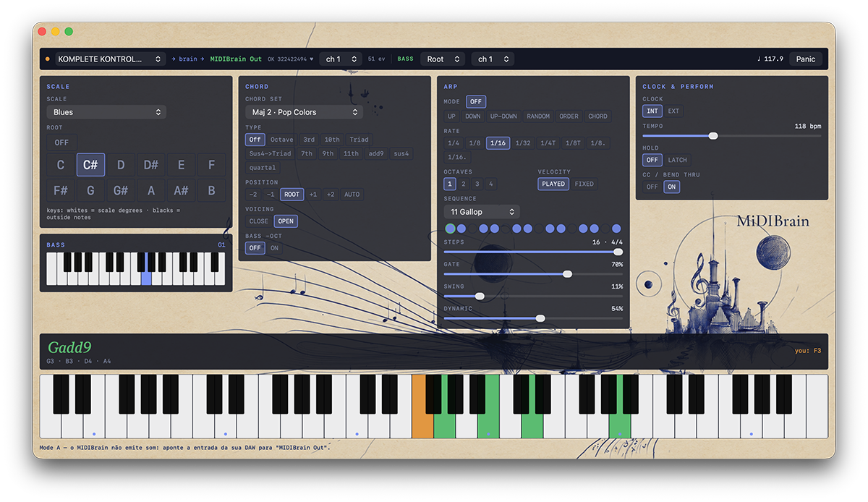Set Arp mode to UP-DOWN
868x502 pixels.
(x=503, y=116)
